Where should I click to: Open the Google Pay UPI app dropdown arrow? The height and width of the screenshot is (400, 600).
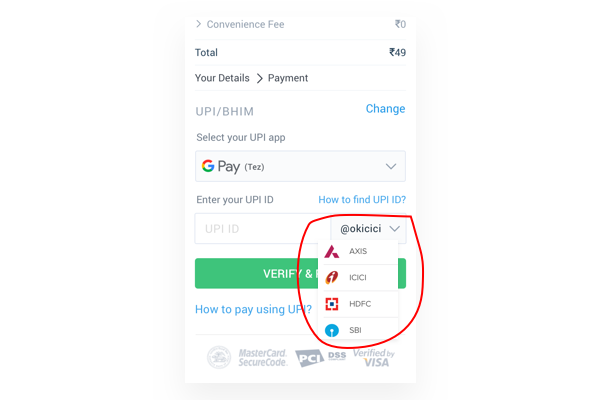[391, 167]
